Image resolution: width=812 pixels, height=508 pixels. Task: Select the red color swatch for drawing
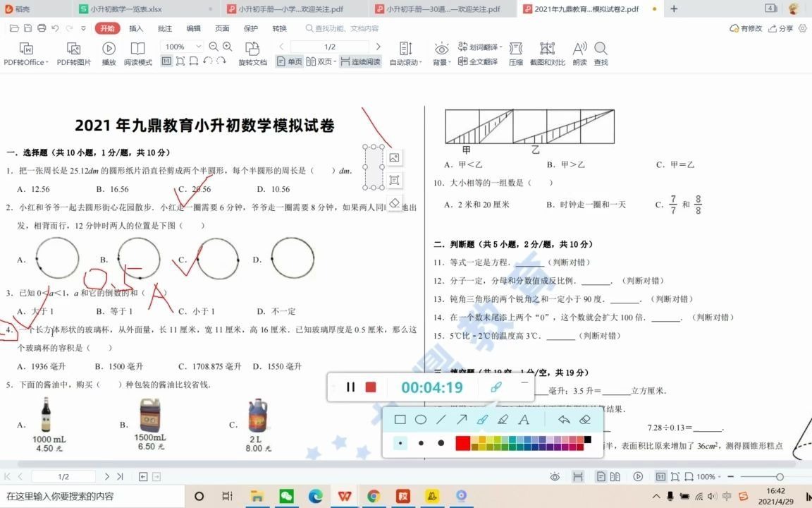pos(462,443)
